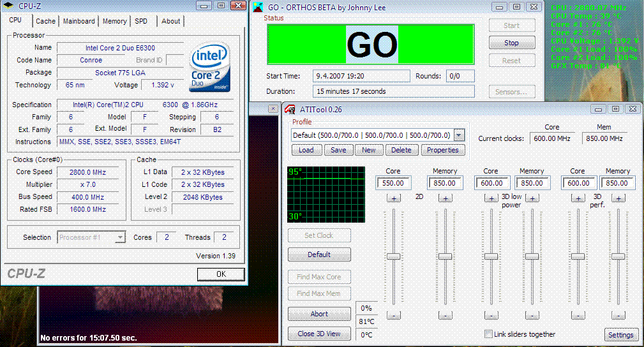Decrease 3D low power Memory clock minus

(x=532, y=315)
